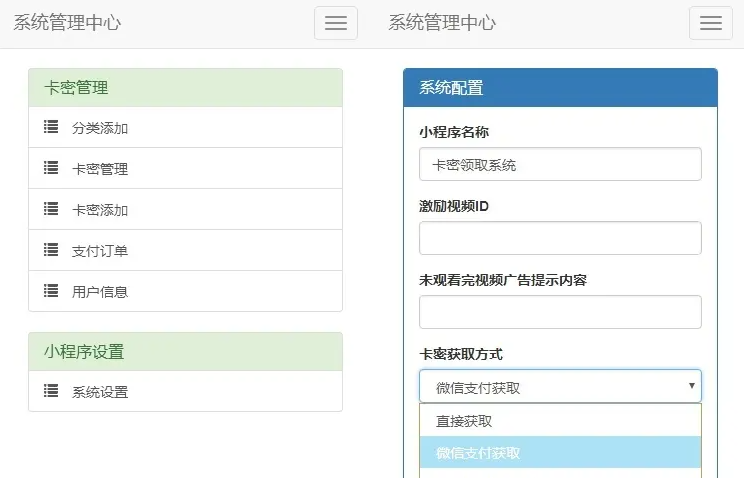Open 系统设置 via its list icon
Image resolution: width=744 pixels, height=478 pixels.
click(x=51, y=391)
